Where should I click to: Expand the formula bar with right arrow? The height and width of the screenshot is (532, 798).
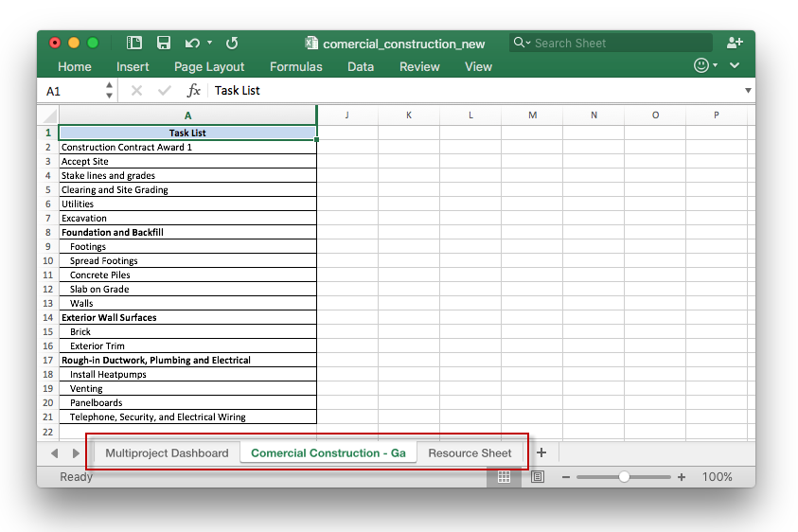748,91
